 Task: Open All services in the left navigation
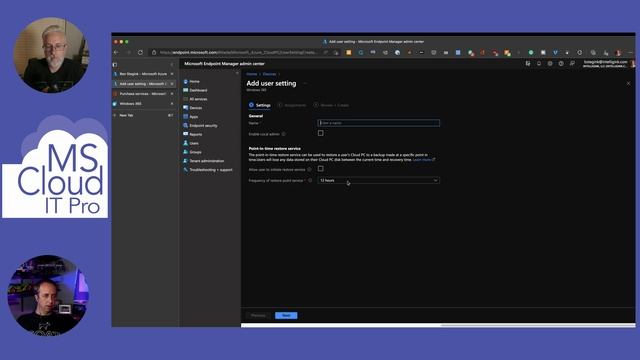pos(198,99)
